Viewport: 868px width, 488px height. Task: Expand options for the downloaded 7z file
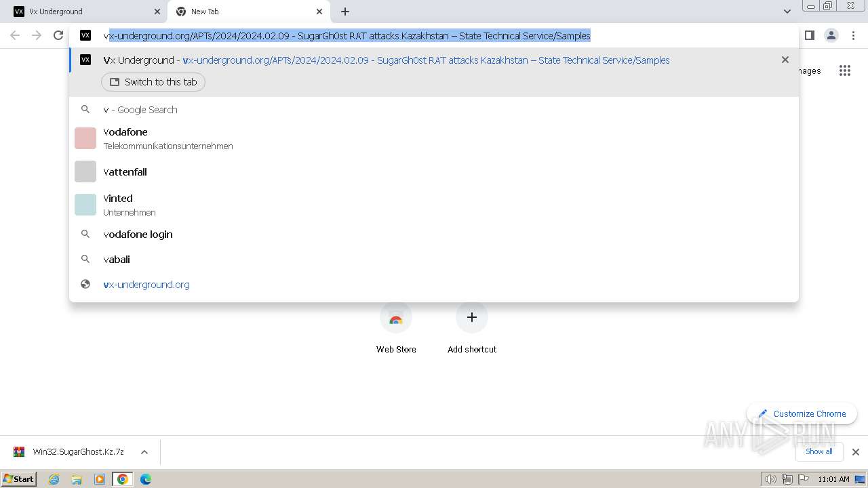point(144,451)
